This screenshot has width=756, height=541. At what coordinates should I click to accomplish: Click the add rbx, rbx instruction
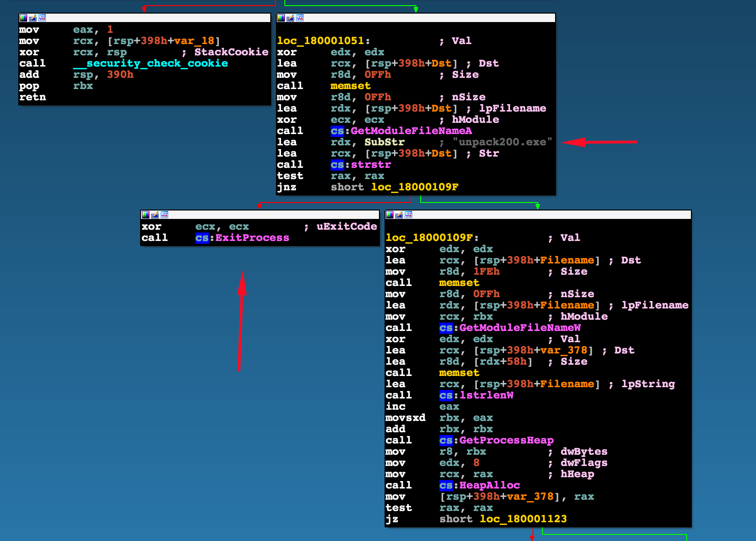pyautogui.click(x=439, y=429)
